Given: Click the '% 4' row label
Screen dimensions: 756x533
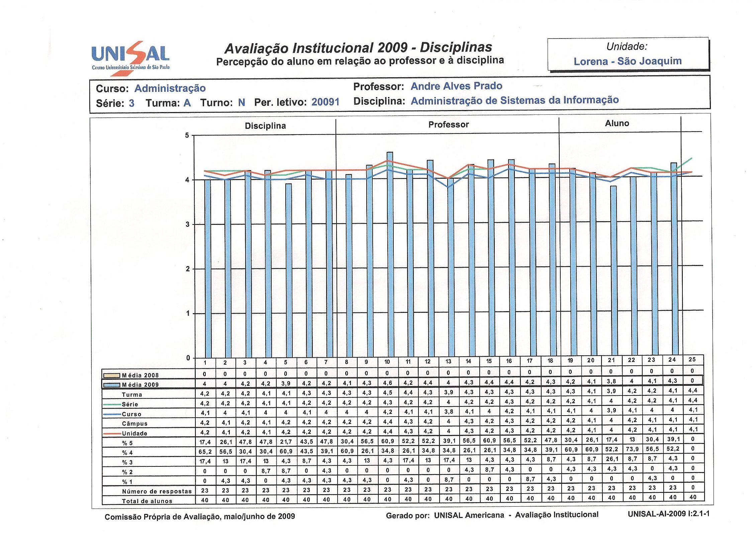Looking at the screenshot, I should click(x=127, y=453).
